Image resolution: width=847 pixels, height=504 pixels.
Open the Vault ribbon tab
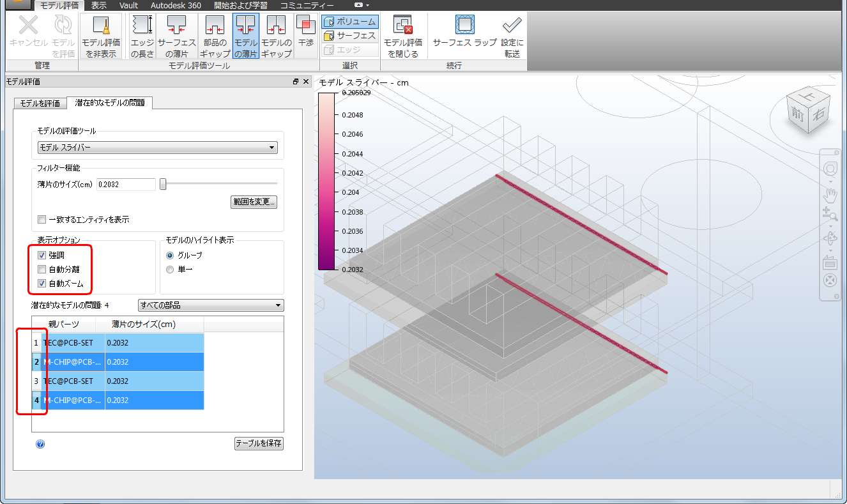[128, 5]
